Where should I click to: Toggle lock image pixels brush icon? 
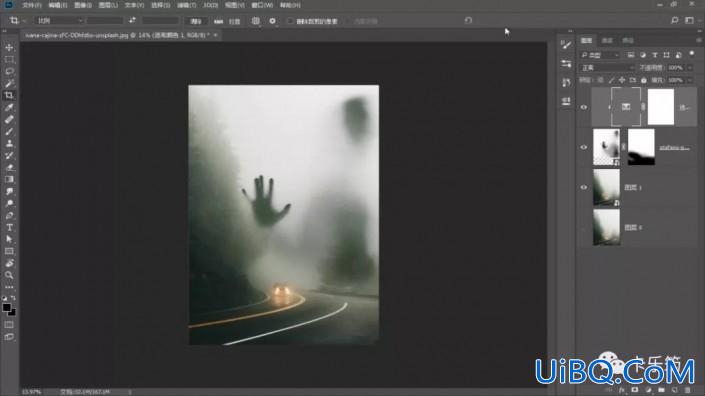611,80
